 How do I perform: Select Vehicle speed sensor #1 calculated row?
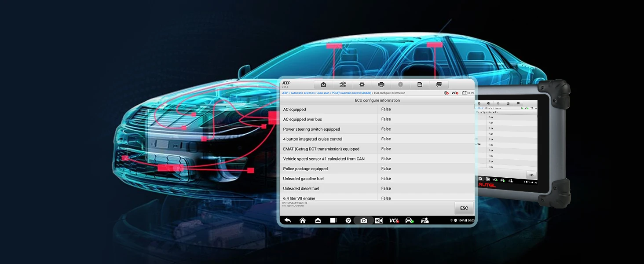pos(377,159)
